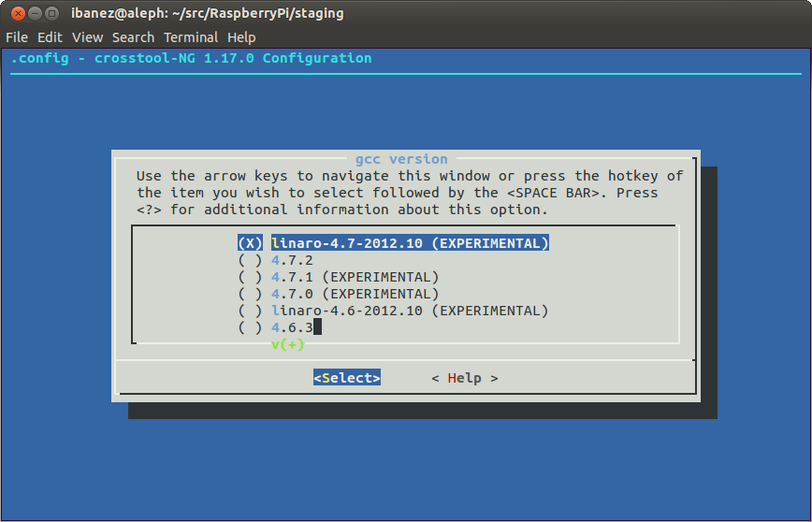Choose the gcc 4.7.2 radio option
This screenshot has width=812, height=522.
pyautogui.click(x=275, y=260)
